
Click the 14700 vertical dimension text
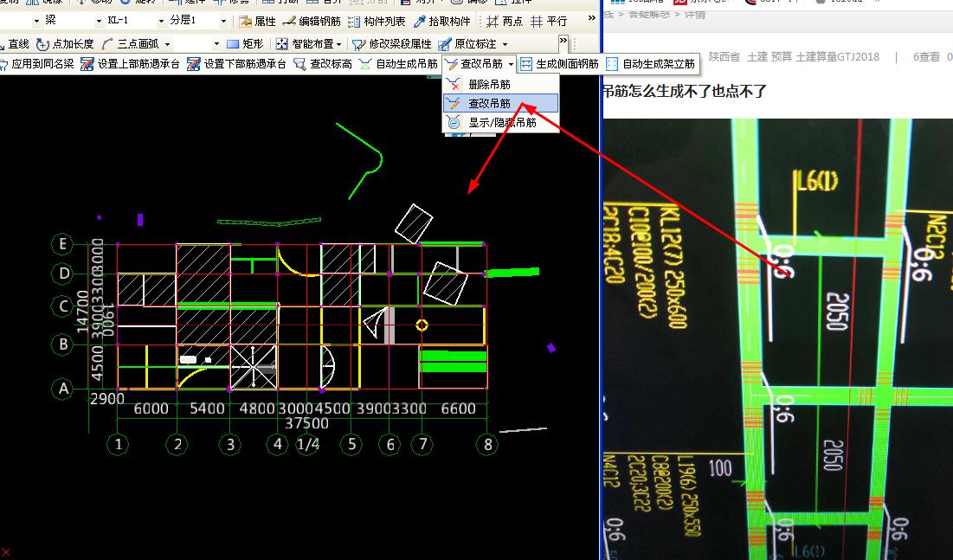pos(82,312)
